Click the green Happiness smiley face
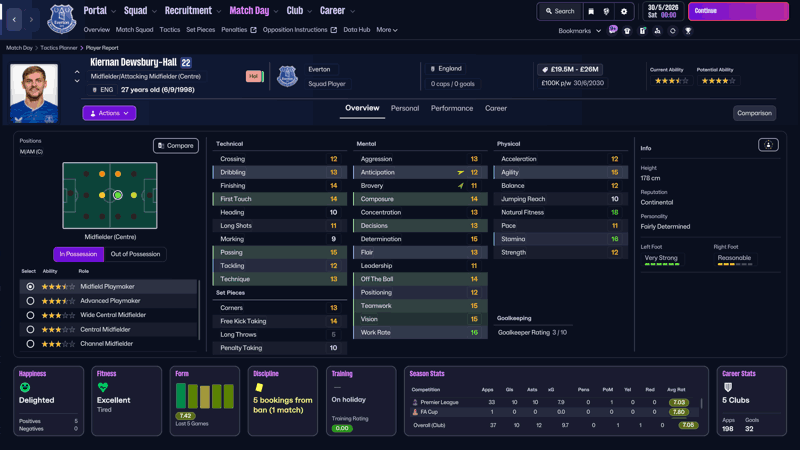 point(24,388)
